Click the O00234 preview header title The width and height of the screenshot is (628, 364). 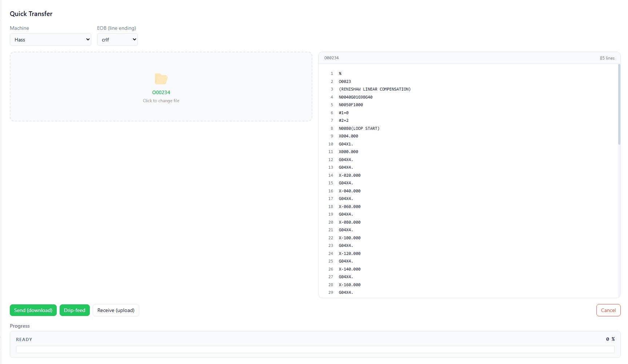pyautogui.click(x=331, y=58)
